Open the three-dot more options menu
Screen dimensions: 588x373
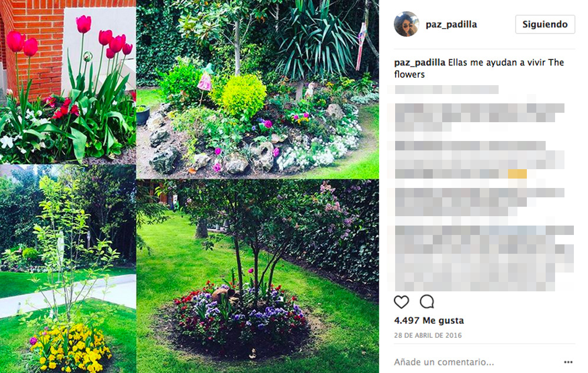coord(568,362)
